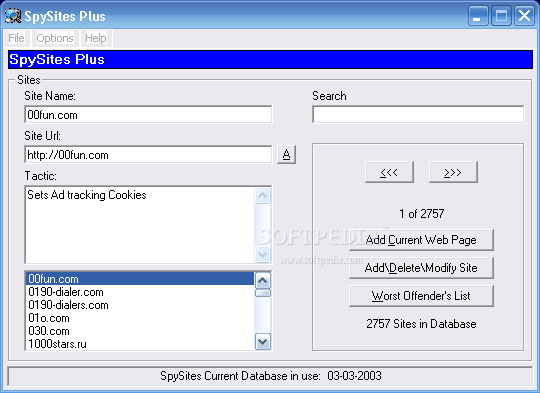
Task: Open the Worst Offender's List
Action: pos(421,296)
